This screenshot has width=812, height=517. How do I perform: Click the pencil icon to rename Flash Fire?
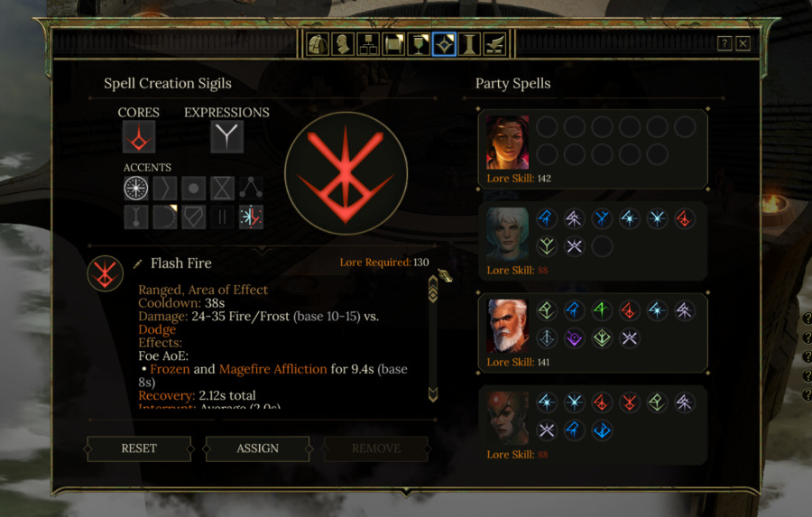(137, 264)
